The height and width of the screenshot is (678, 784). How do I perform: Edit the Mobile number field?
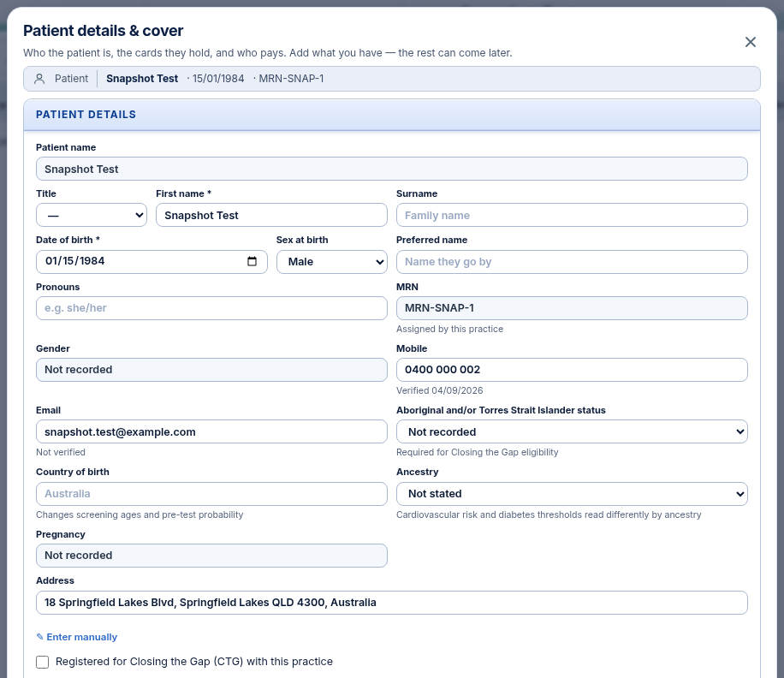click(572, 370)
